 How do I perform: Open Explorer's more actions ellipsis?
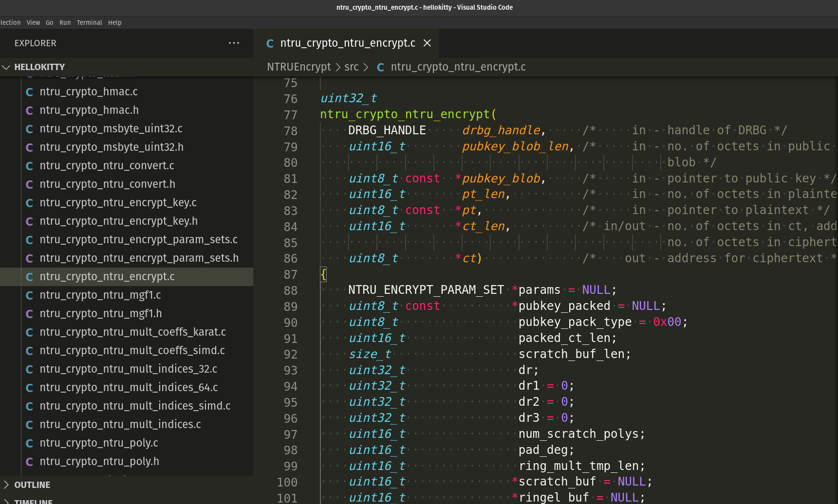234,43
